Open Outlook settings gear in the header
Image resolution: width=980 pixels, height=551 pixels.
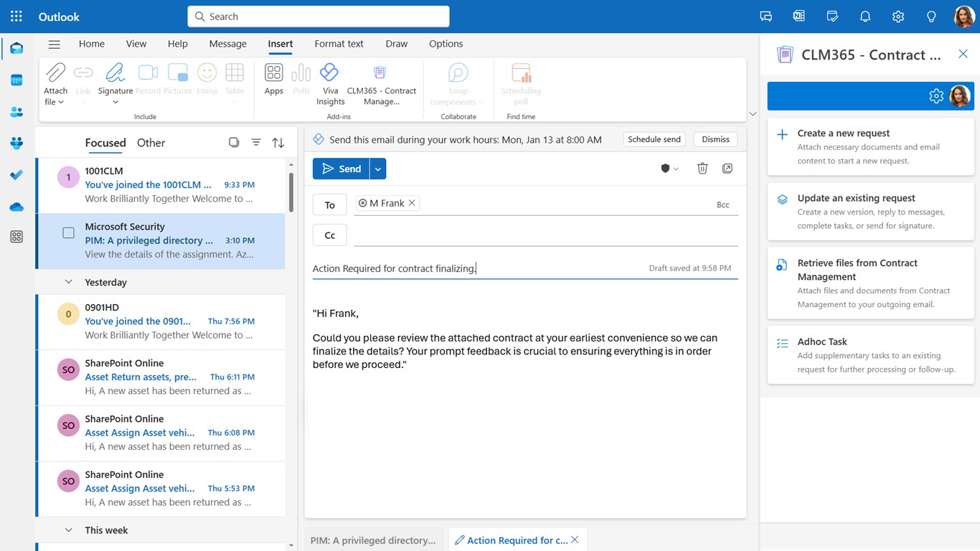898,17
